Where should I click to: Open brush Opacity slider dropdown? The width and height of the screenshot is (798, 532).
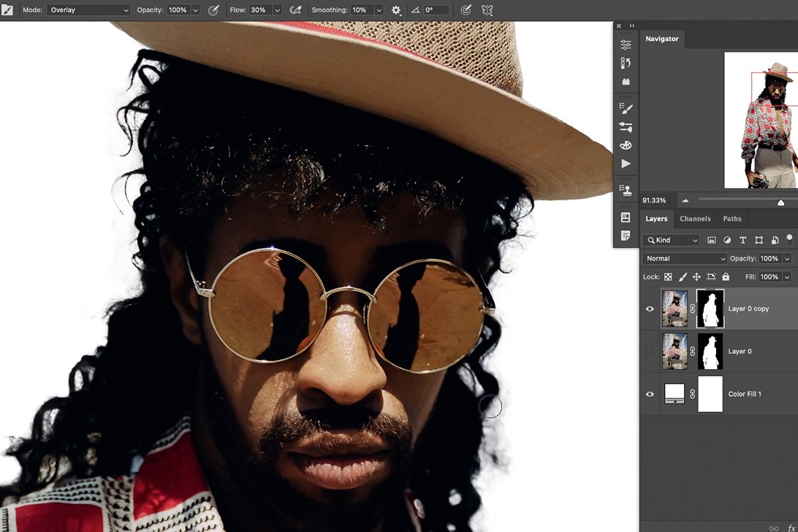(x=195, y=11)
